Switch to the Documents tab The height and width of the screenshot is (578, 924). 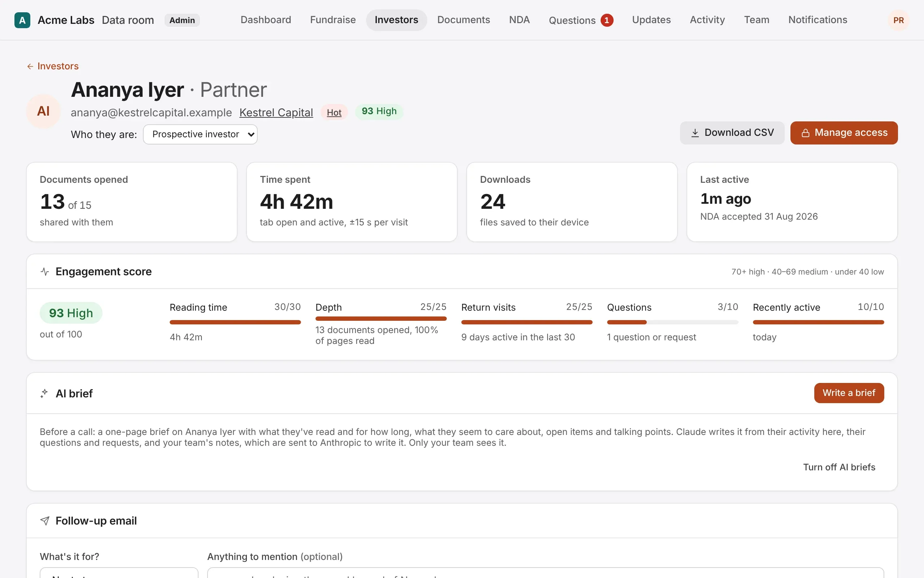point(463,20)
